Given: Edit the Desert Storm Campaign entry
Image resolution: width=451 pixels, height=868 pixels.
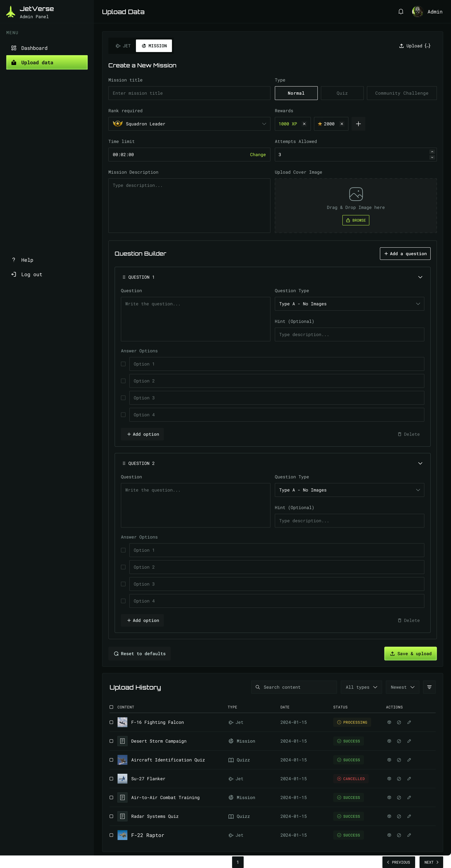Looking at the screenshot, I should (409, 741).
